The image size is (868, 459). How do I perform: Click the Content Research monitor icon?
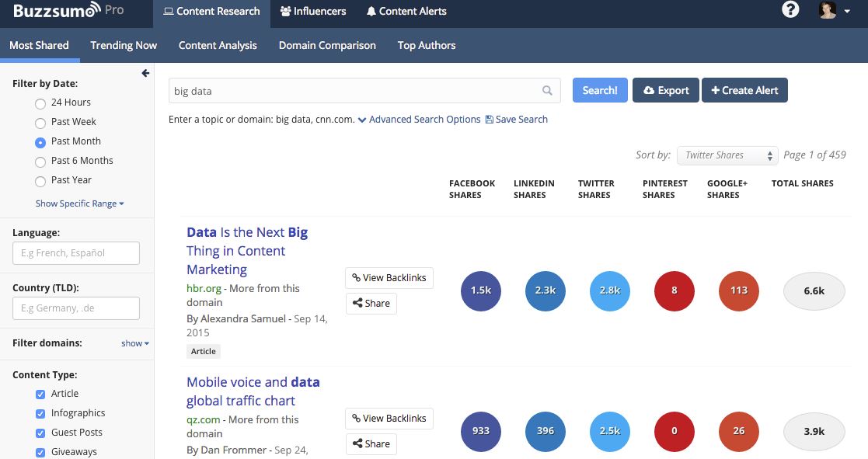point(166,11)
